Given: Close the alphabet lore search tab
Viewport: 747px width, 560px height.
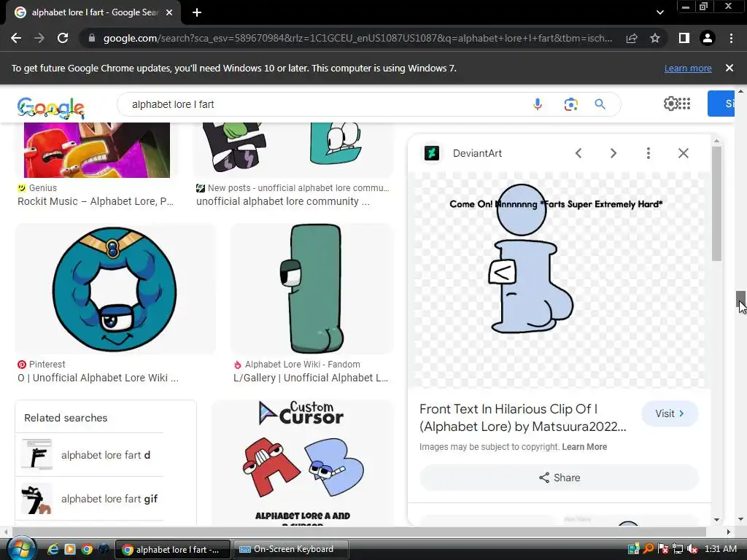Looking at the screenshot, I should (169, 13).
